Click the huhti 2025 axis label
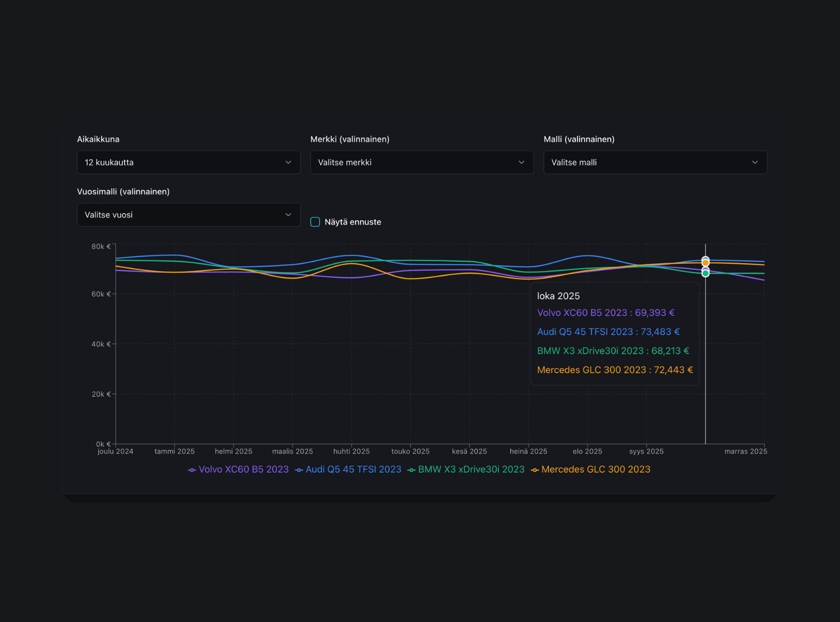 (x=352, y=451)
